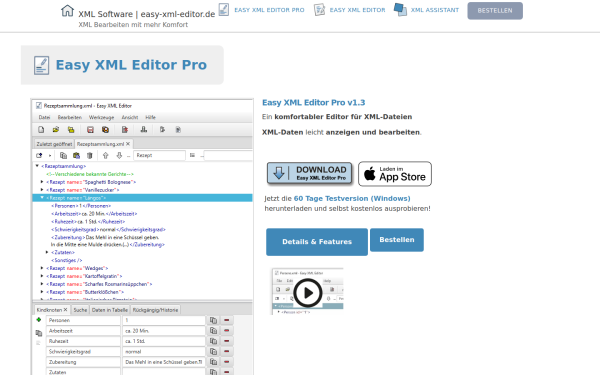Open the Apple App Store badge
Screen dimensions: 600x375
[x=395, y=174]
